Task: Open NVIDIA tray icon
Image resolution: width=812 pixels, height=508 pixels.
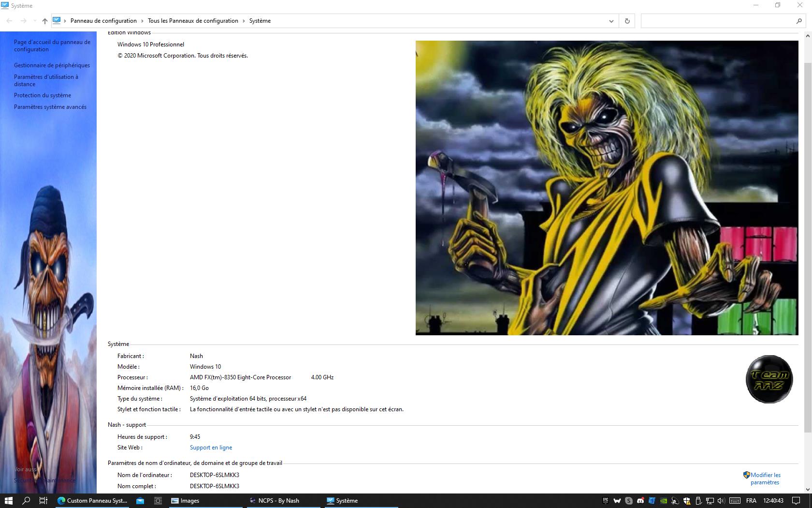Action: [x=664, y=501]
